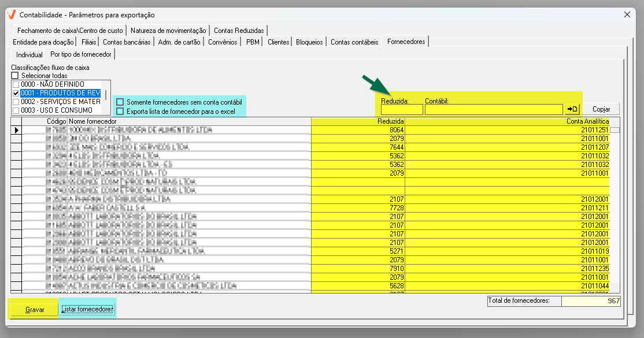644x338 pixels.
Task: Select Reduzida cell with value 8064
Action: point(358,130)
